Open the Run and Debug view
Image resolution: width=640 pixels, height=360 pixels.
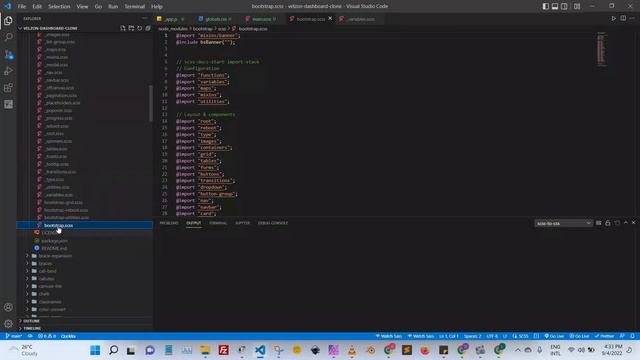(x=8, y=71)
